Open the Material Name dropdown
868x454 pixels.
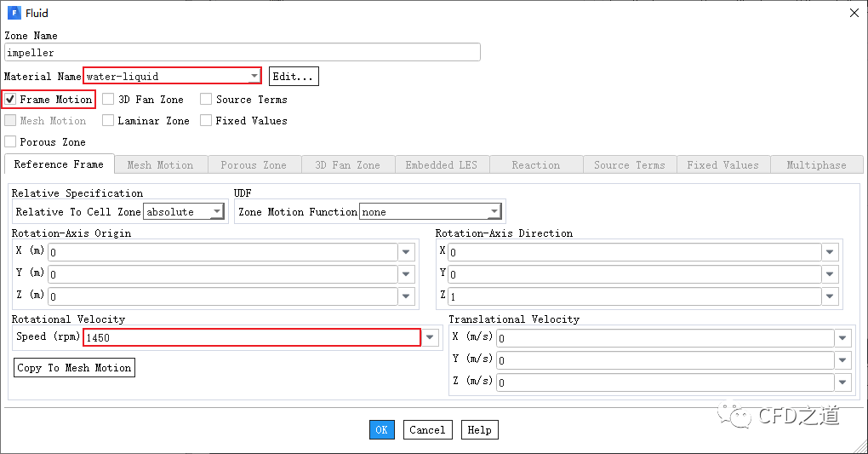254,77
